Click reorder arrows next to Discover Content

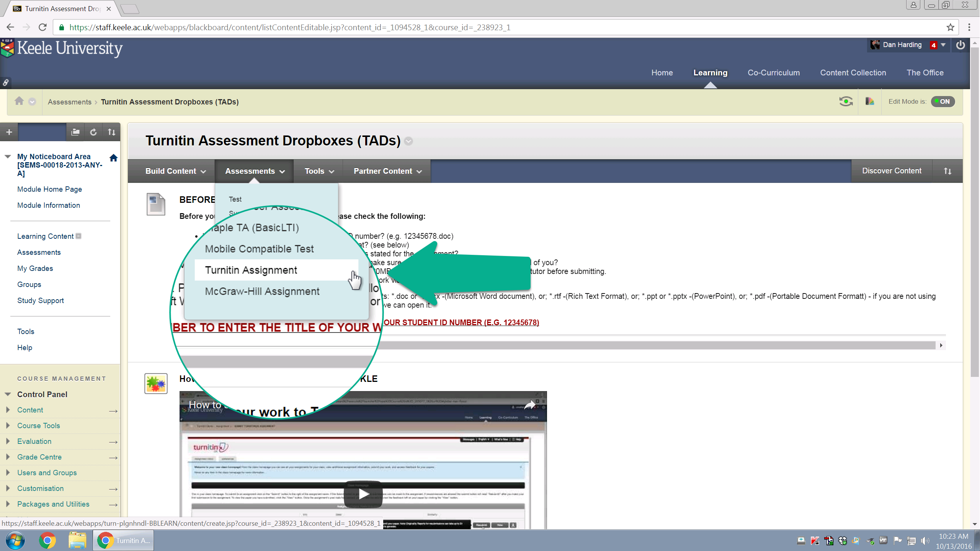947,171
